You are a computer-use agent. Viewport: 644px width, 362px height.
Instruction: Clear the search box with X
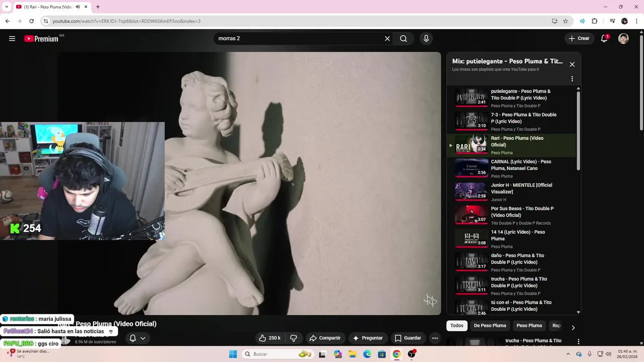tap(387, 39)
